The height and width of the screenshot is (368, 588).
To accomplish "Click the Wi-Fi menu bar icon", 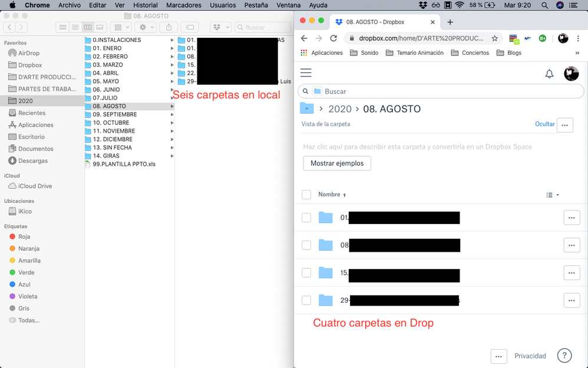I will point(460,5).
